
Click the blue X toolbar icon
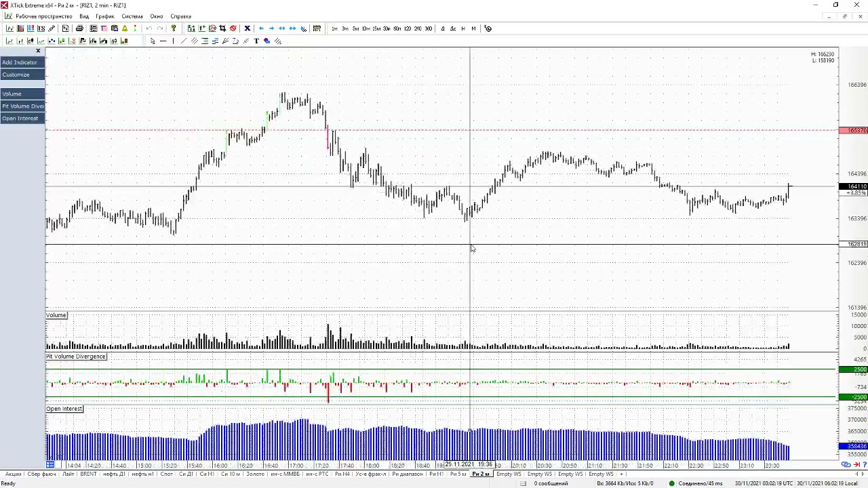[247, 28]
